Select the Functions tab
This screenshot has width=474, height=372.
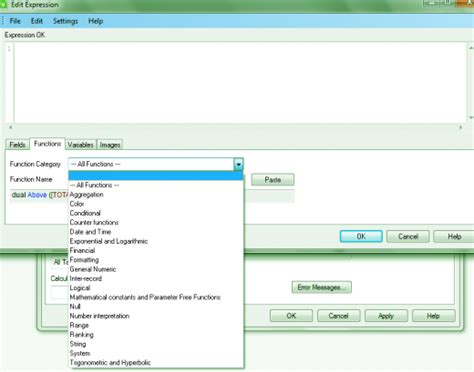(x=47, y=144)
